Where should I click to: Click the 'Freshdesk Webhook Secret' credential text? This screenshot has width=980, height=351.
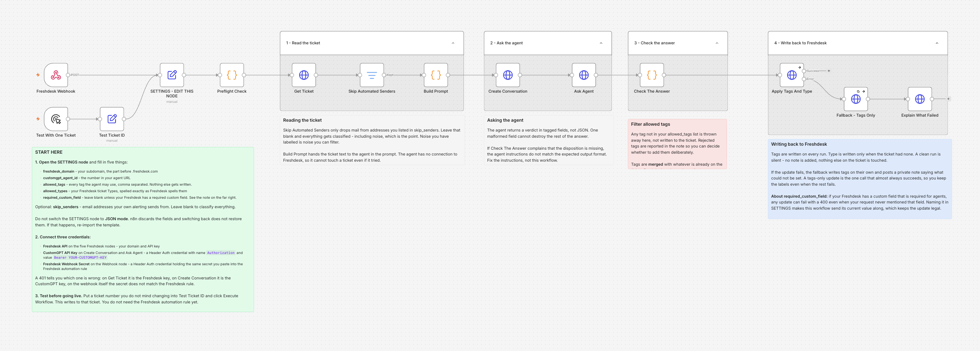coord(66,264)
